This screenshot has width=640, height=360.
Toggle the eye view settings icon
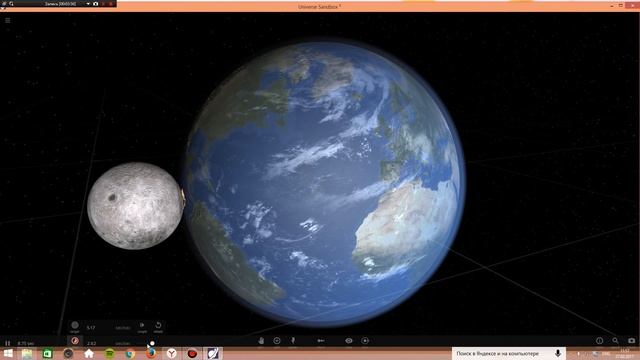[x=349, y=340]
